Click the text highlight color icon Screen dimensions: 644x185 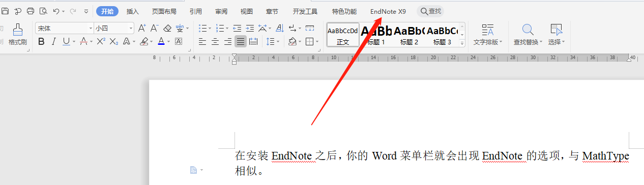point(144,41)
